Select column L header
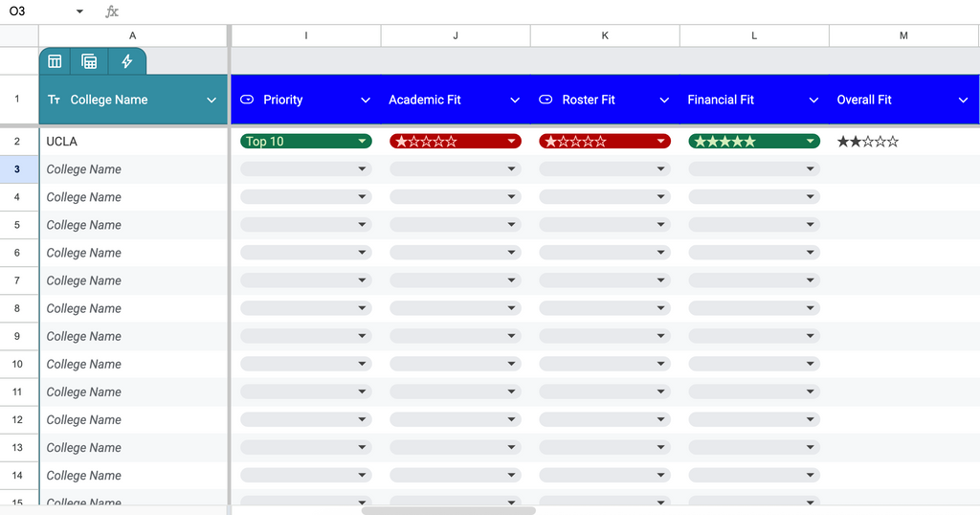Image resolution: width=980 pixels, height=515 pixels. (754, 35)
